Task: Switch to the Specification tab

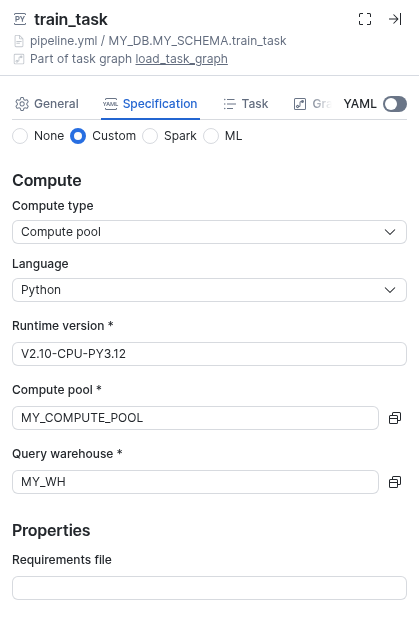Action: 150,104
